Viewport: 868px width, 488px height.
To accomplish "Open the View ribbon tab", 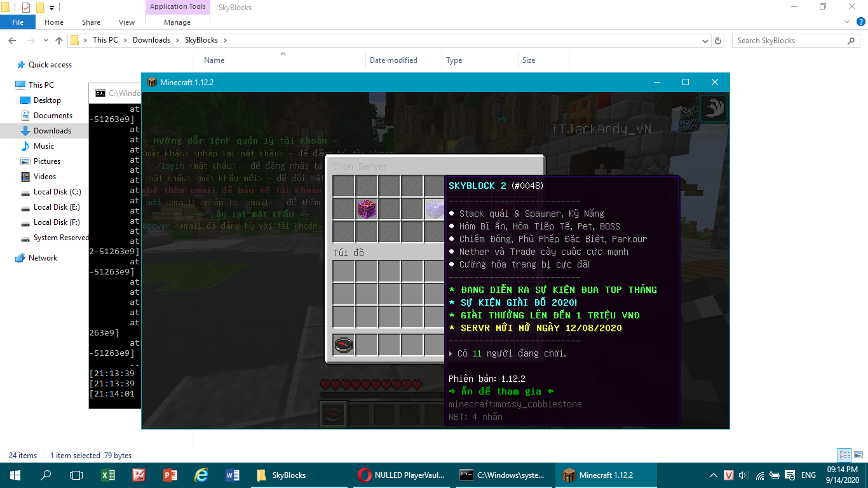I will pos(127,22).
